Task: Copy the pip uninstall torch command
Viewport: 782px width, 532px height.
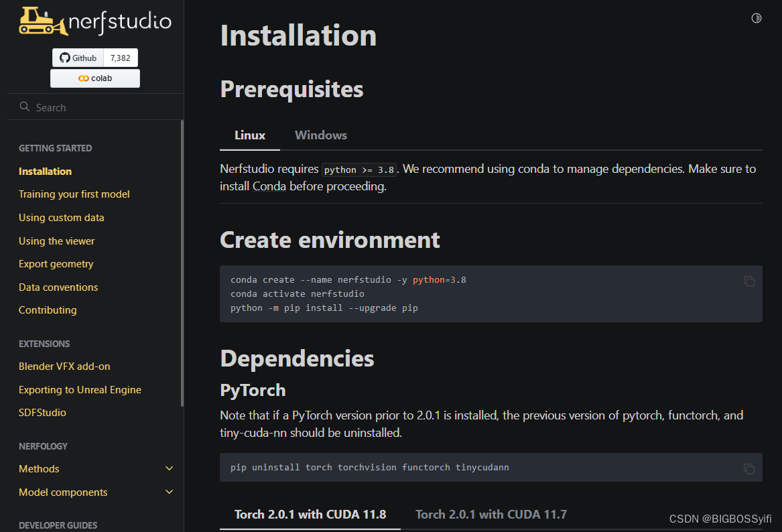Action: click(748, 468)
